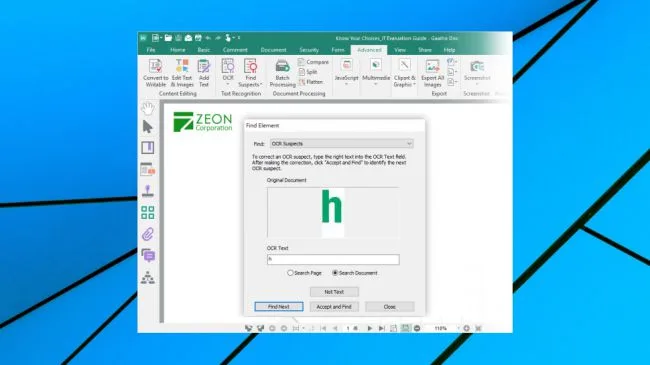This screenshot has width=650, height=365.
Task: Click the zoom in plus icon
Action: click(x=466, y=328)
